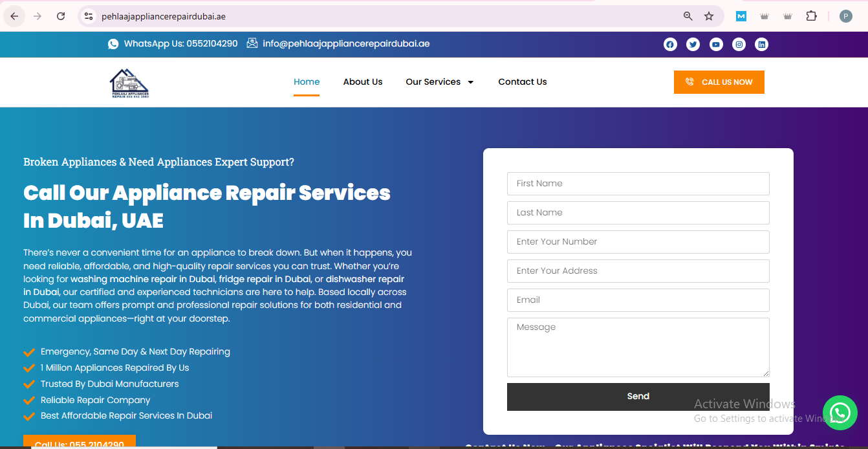Reload the page using refresh icon

[61, 16]
